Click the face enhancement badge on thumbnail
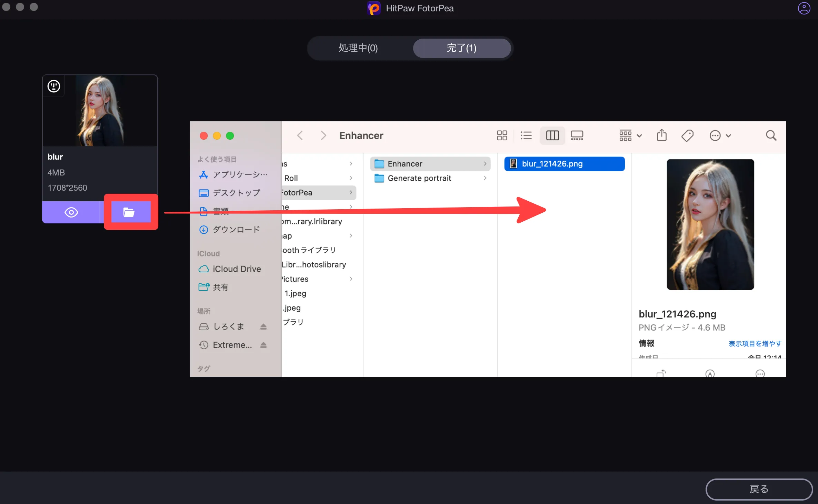This screenshot has height=504, width=818. (x=54, y=86)
